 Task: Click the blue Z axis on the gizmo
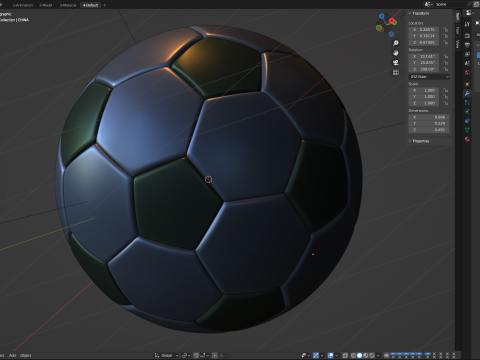tap(382, 16)
